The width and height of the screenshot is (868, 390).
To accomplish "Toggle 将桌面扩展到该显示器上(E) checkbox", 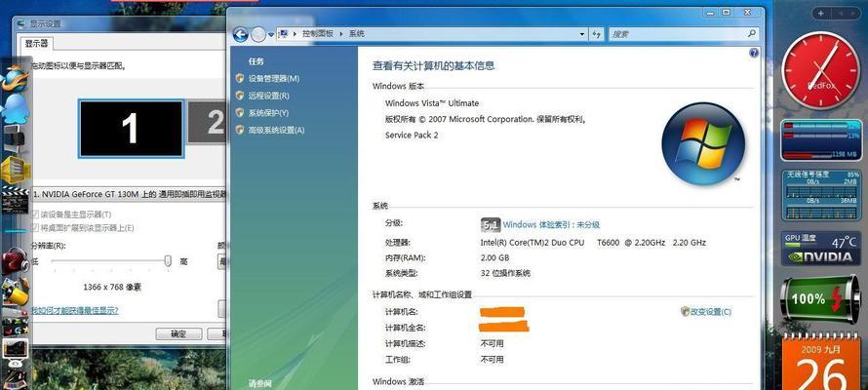I will pos(35,227).
